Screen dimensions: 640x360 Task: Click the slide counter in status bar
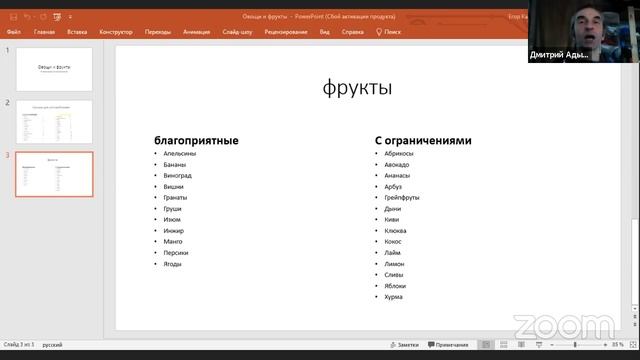(19, 344)
